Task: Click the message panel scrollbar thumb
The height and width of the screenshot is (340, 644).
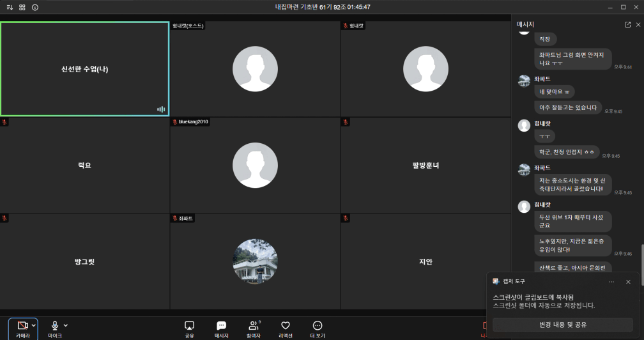Action: click(642, 265)
